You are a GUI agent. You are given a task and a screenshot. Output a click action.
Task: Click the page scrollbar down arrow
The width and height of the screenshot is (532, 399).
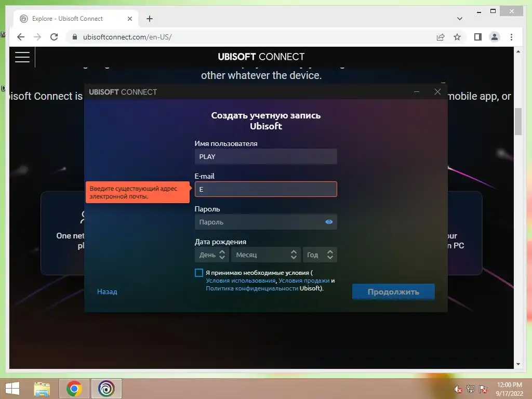tap(518, 364)
